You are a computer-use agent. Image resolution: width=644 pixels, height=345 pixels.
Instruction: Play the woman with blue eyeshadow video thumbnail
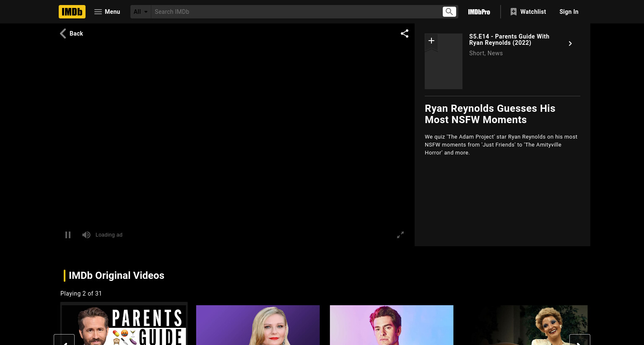click(x=525, y=325)
